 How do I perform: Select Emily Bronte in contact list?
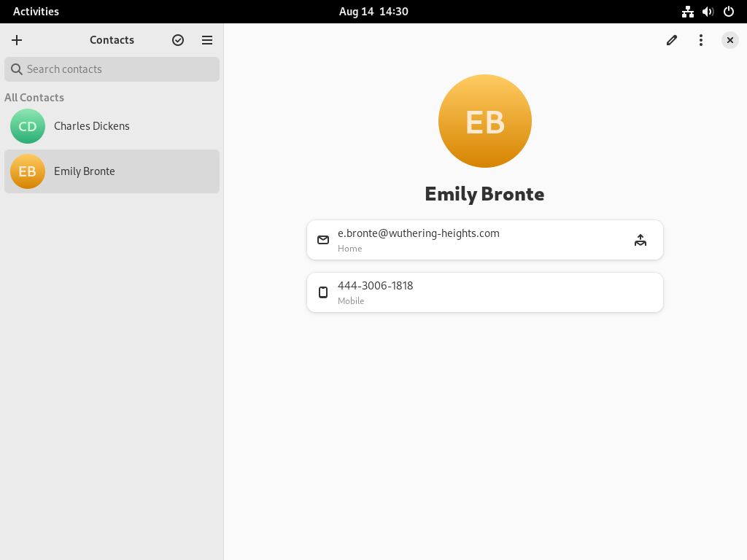click(112, 171)
